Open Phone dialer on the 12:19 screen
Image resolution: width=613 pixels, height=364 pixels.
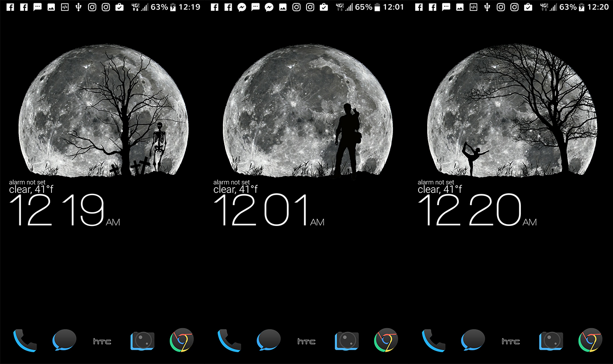[x=25, y=341]
